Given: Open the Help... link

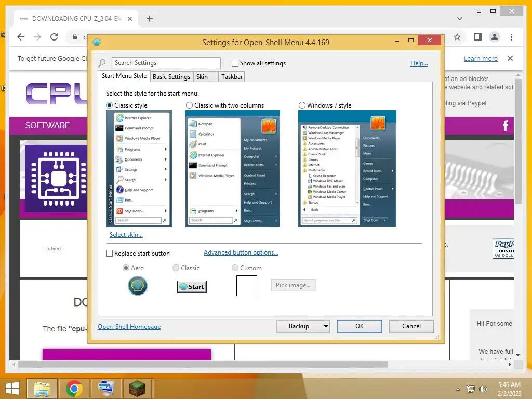Looking at the screenshot, I should tap(419, 63).
